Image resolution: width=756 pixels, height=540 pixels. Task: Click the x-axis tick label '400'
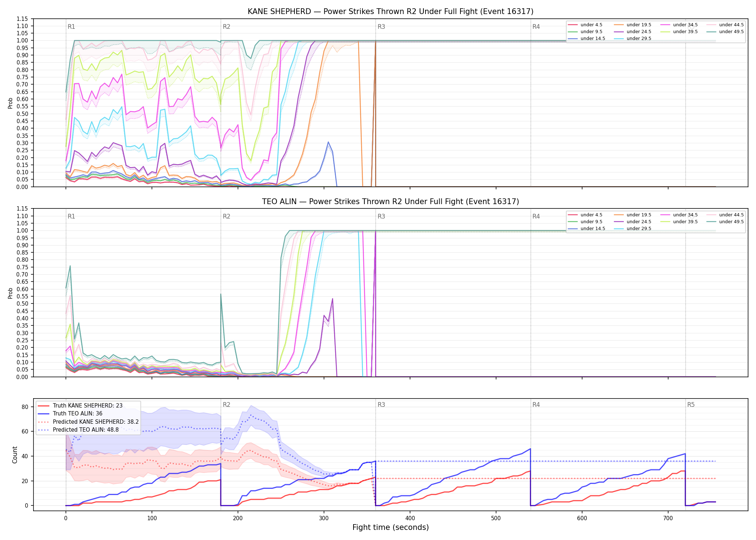[410, 518]
